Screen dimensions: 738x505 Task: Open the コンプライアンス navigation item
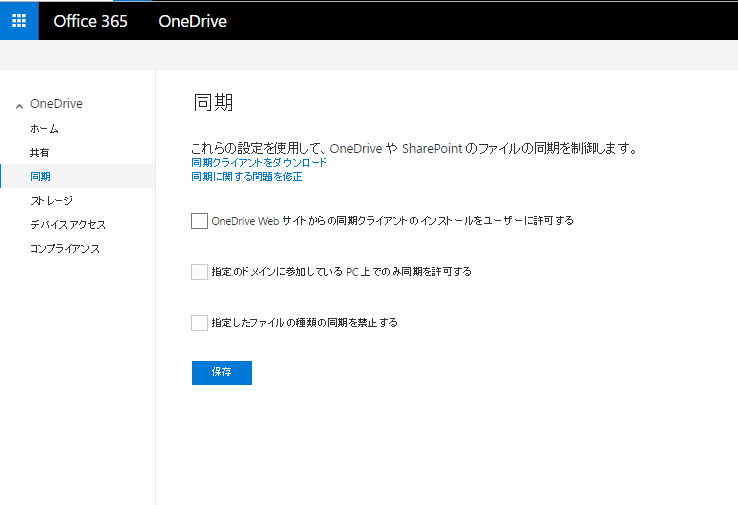point(65,248)
